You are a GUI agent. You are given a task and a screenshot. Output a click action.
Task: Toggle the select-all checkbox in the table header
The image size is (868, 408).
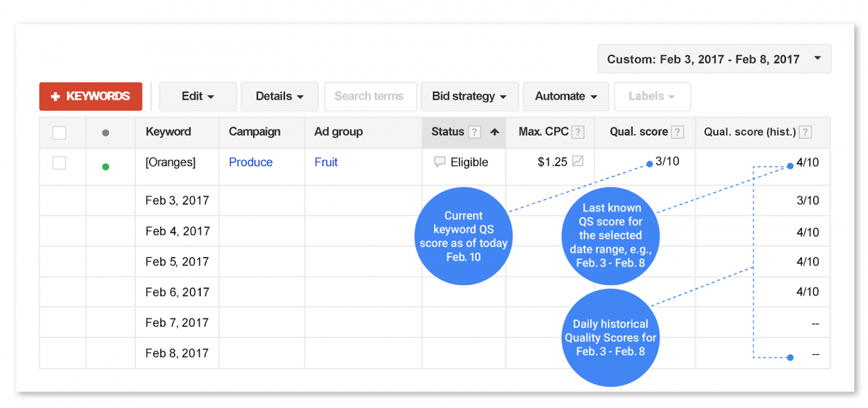[59, 132]
